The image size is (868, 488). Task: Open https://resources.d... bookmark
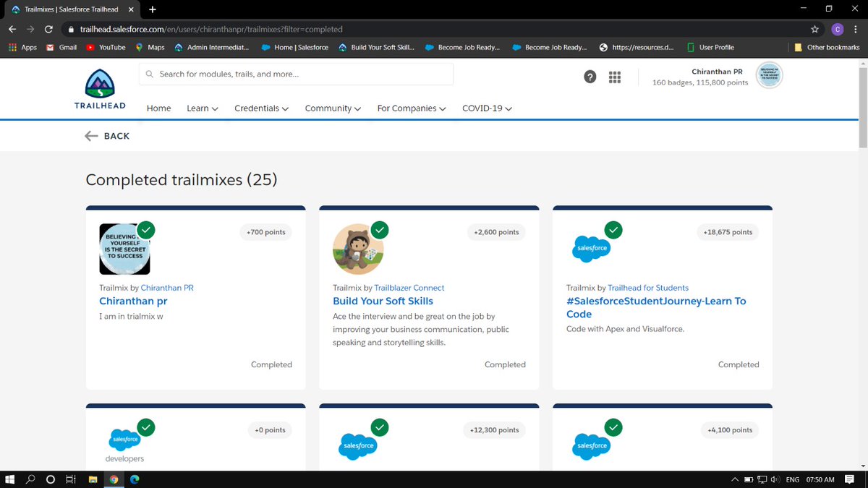[x=637, y=47]
